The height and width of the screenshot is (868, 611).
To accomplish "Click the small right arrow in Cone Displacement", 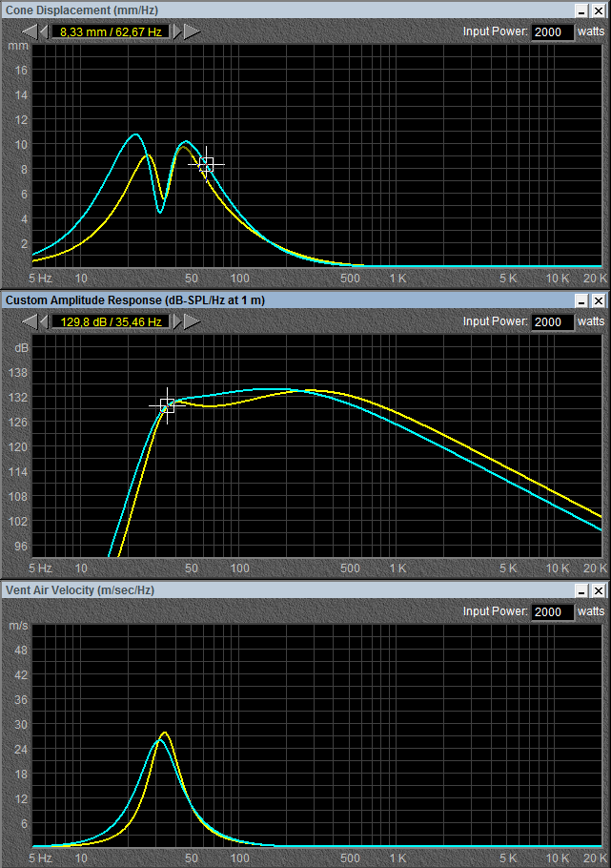I will (x=177, y=31).
